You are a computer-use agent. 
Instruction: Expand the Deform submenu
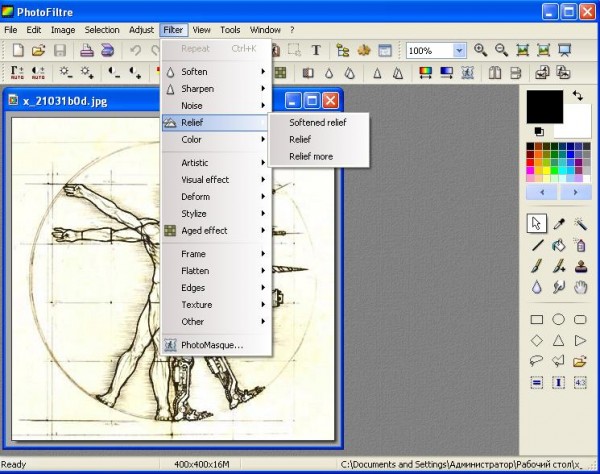[216, 197]
